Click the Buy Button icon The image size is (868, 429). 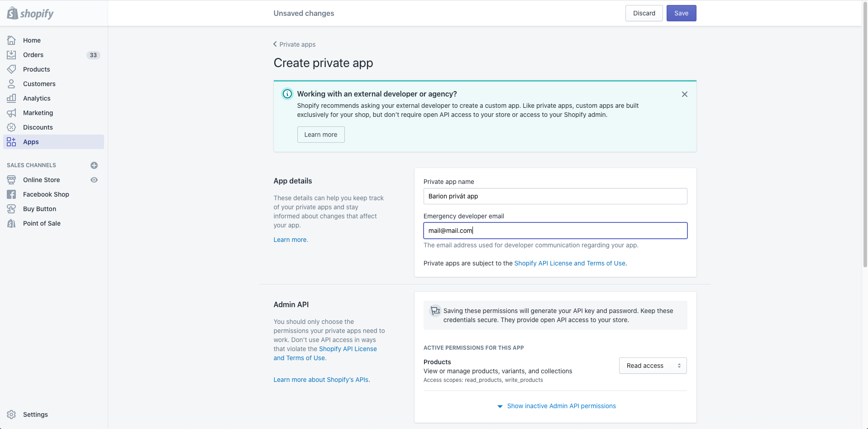click(x=11, y=209)
